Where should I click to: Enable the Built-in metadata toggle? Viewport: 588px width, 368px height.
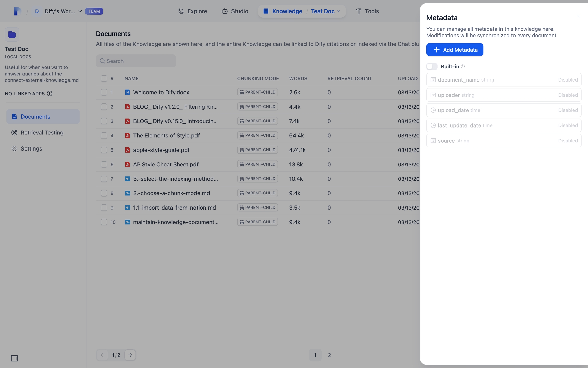point(432,67)
